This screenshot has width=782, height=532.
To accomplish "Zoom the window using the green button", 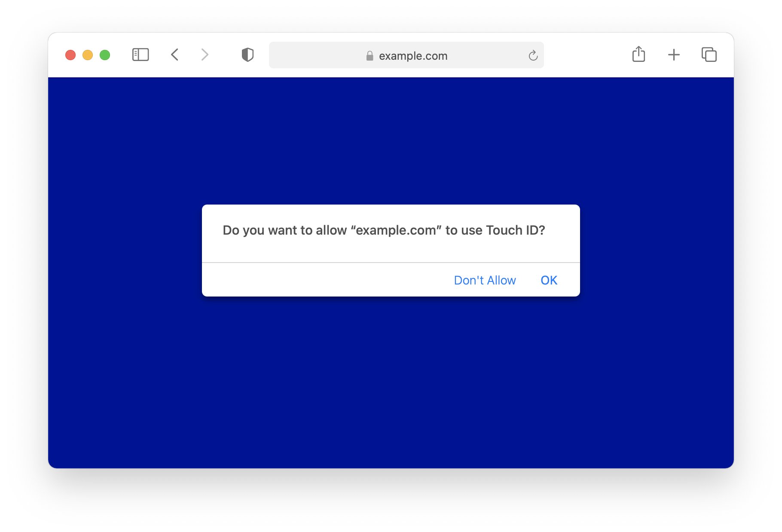I will [x=104, y=55].
